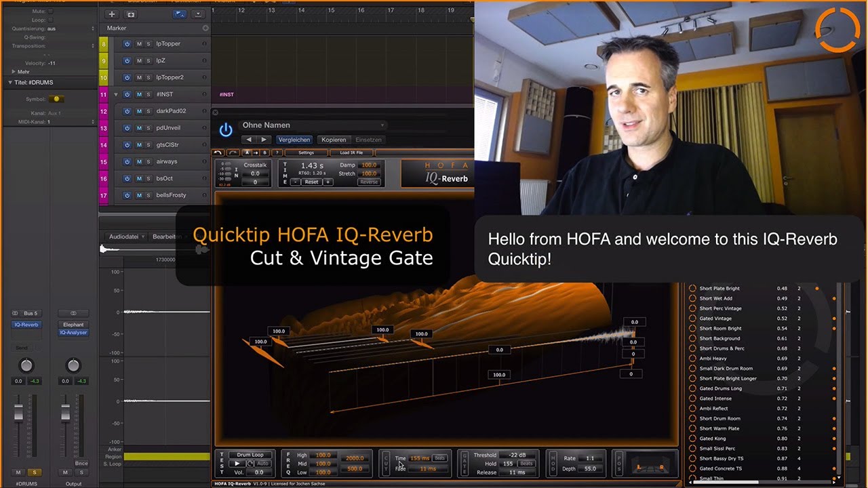Screen dimensions: 868x488
Task: Open the Audiodatei menu
Action: 126,237
